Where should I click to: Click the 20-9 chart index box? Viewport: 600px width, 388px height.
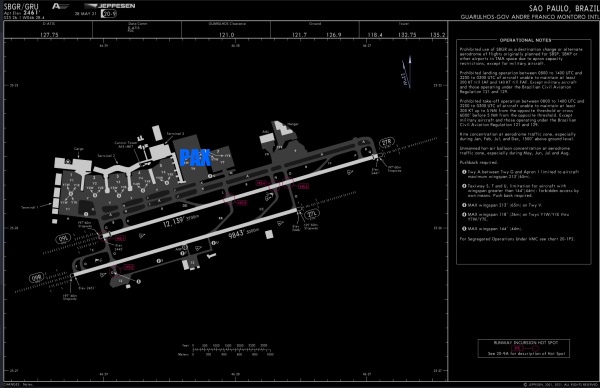(x=109, y=13)
